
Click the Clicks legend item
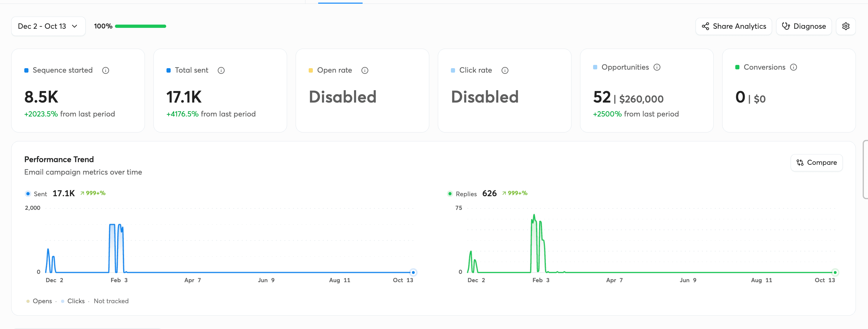click(x=73, y=301)
